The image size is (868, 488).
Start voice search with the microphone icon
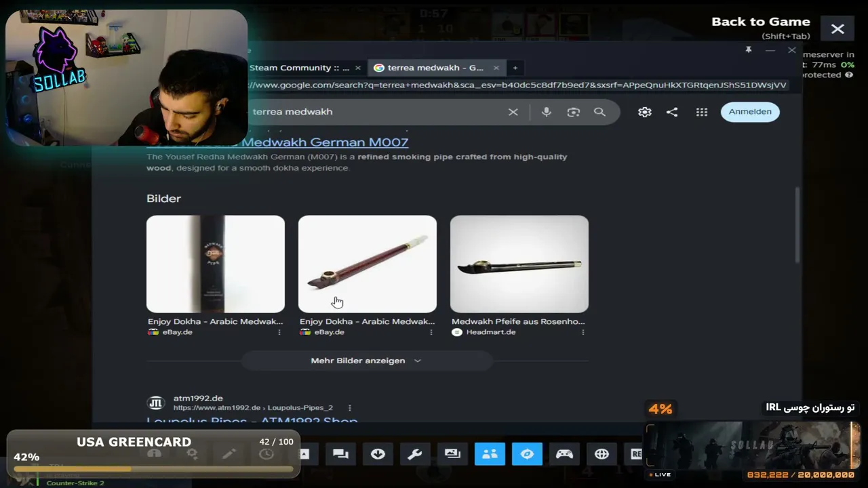[547, 112]
